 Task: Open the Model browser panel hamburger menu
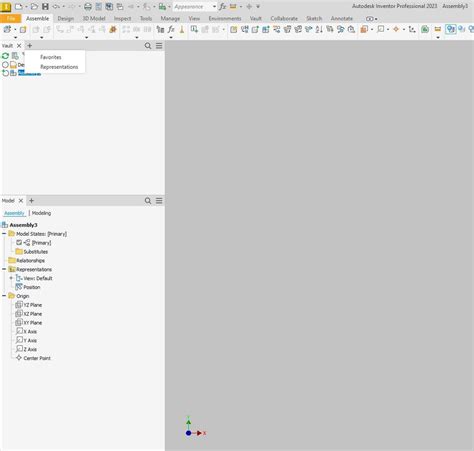pyautogui.click(x=159, y=201)
